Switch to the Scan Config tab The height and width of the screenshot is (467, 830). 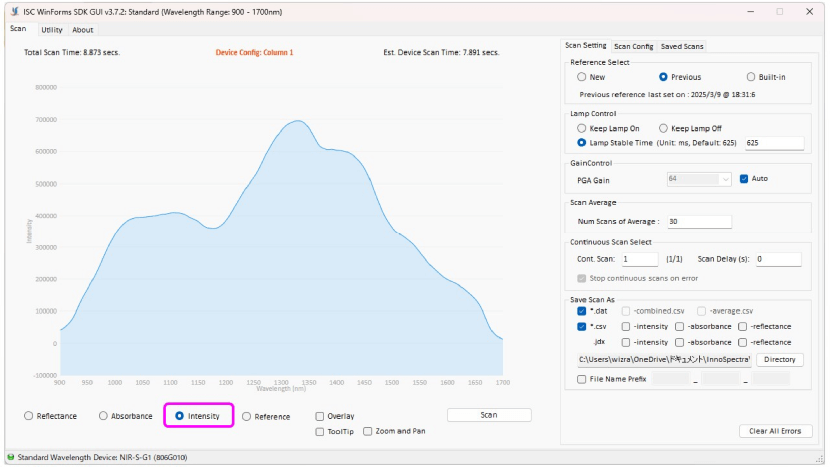click(x=633, y=46)
